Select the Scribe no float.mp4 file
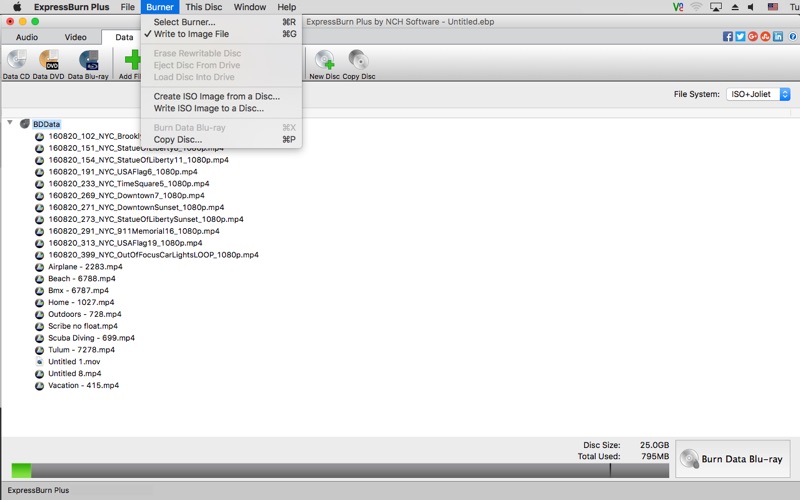Screen dimensions: 800x500 83,326
